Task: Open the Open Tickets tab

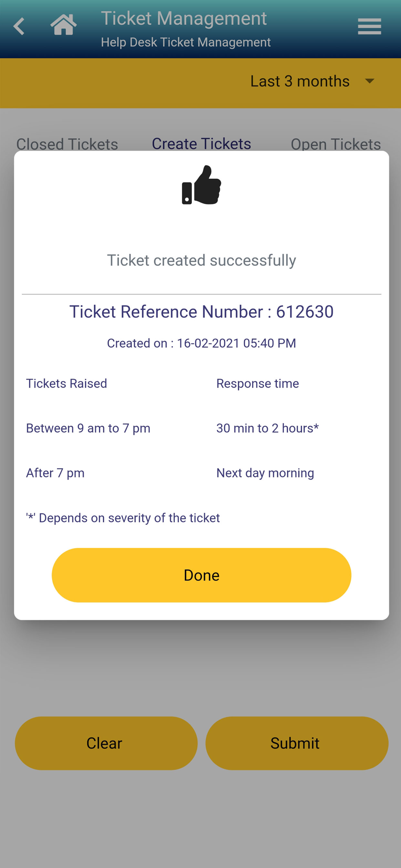Action: [x=335, y=144]
